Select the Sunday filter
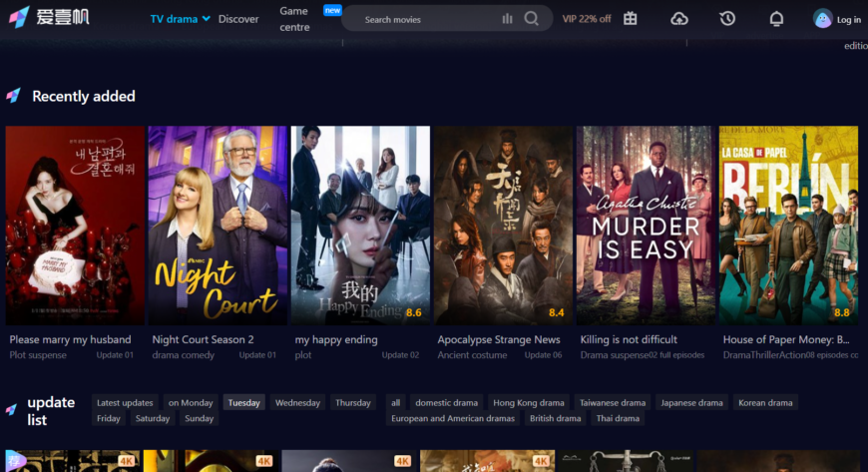Image resolution: width=868 pixels, height=472 pixels. (x=199, y=418)
